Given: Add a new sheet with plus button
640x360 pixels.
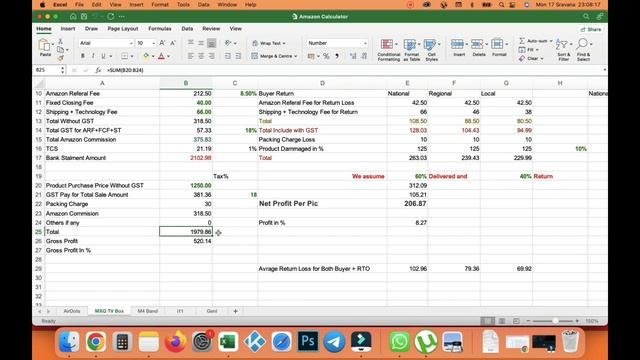Looking at the screenshot, I should tap(236, 311).
